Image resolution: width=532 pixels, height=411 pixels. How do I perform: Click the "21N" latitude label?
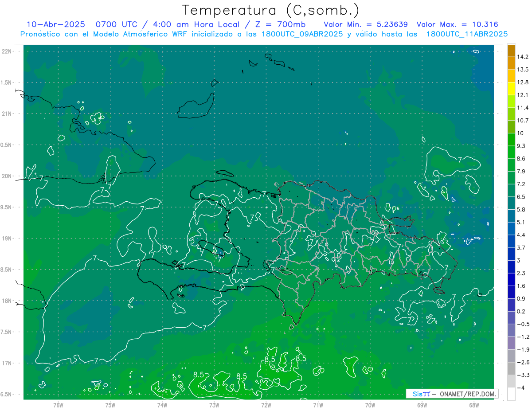[x=8, y=114]
